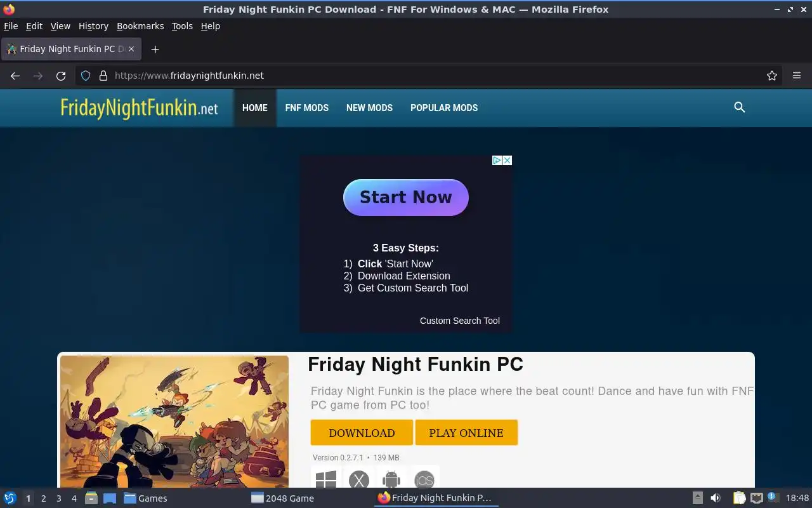This screenshot has height=508, width=812.
Task: Click the Firefox logo in title bar
Action: (9, 10)
